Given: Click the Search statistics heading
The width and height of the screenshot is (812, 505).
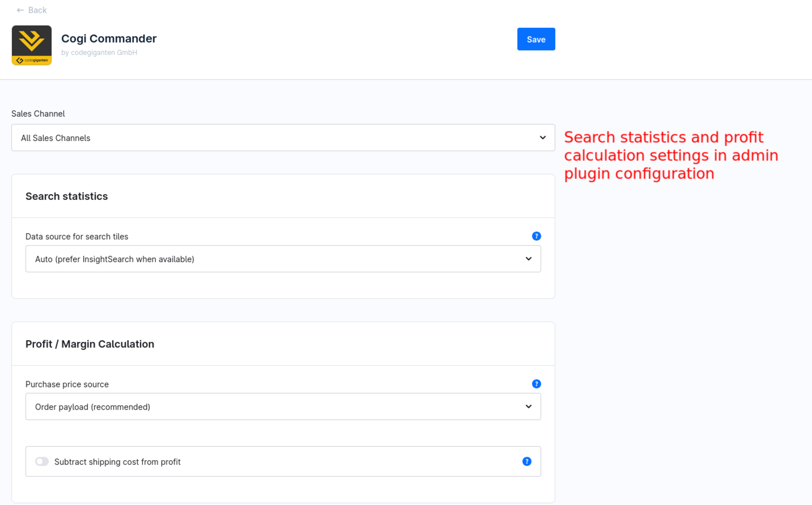Looking at the screenshot, I should coord(66,197).
